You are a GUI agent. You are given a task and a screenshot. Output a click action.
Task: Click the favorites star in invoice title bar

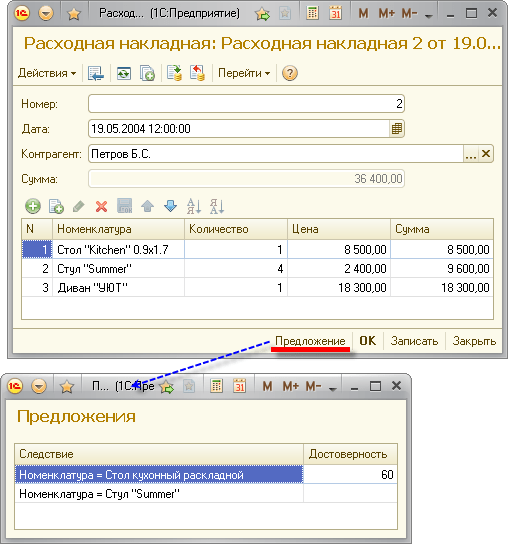pyautogui.click(x=74, y=14)
